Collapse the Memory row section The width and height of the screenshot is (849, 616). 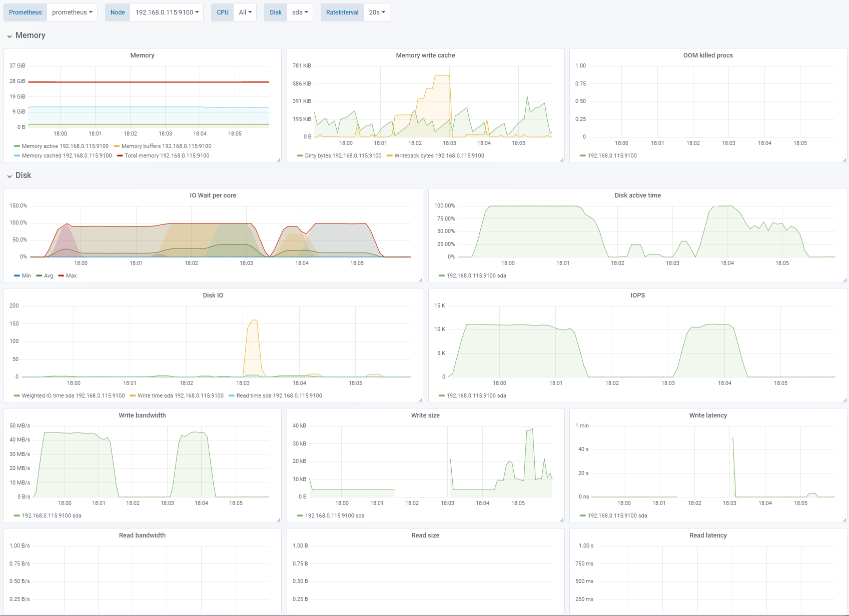pyautogui.click(x=10, y=36)
